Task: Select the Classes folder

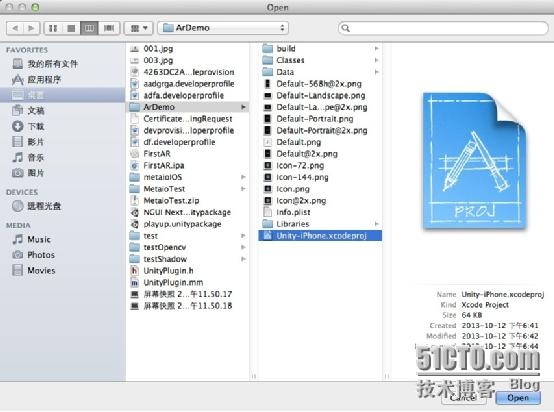Action: tap(320, 60)
